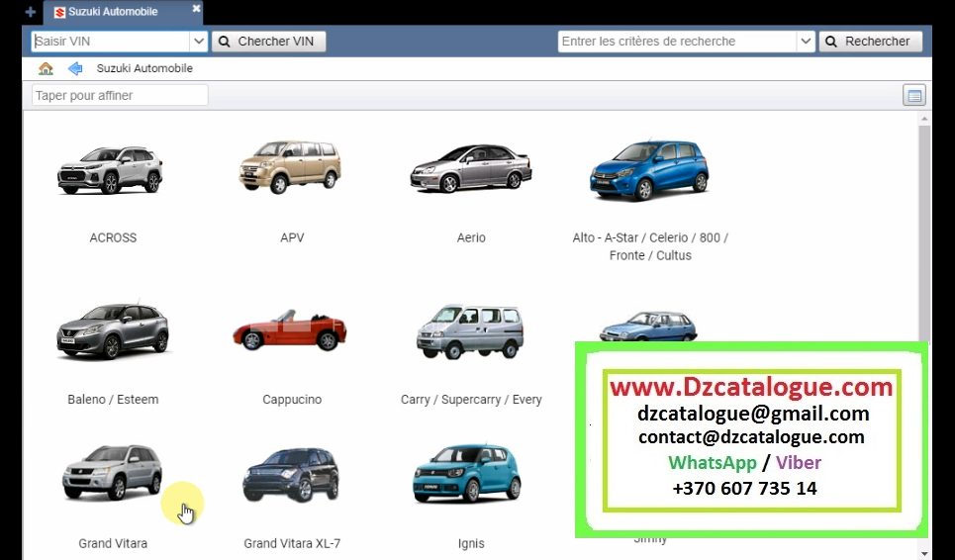The width and height of the screenshot is (955, 560).
Task: Click the vertical scrollbar thumb
Action: click(x=924, y=234)
